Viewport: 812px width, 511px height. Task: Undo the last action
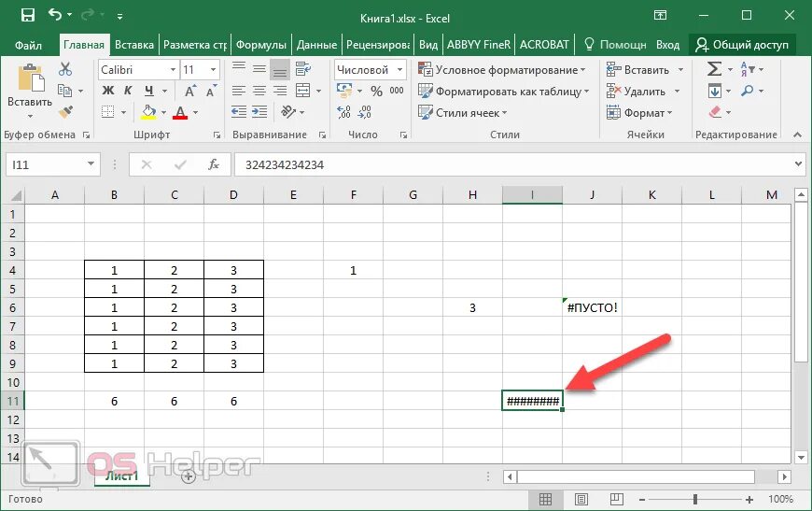(x=55, y=15)
